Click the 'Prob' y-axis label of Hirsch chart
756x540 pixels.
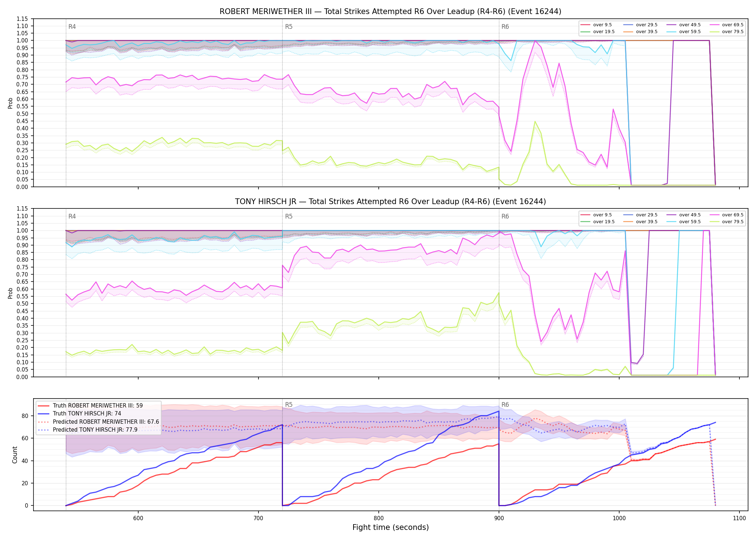[10, 293]
